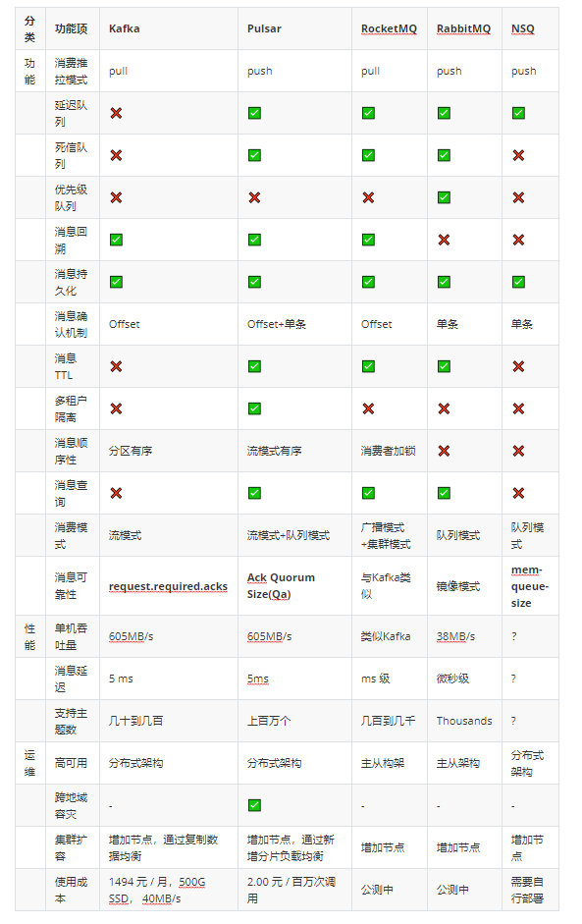Click Pulsar's green check in 多租户隔离 row
This screenshot has height=924, width=582.
click(x=254, y=408)
